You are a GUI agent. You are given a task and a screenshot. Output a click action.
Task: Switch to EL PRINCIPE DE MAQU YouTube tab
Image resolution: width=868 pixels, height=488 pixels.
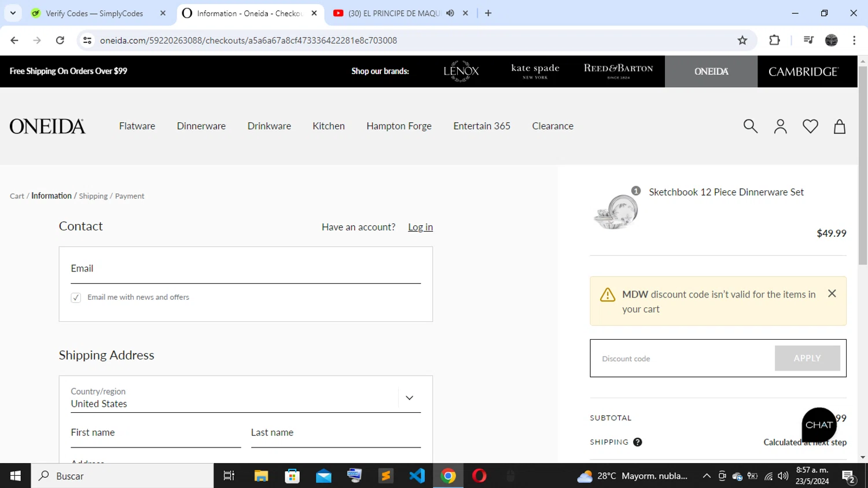click(x=393, y=13)
